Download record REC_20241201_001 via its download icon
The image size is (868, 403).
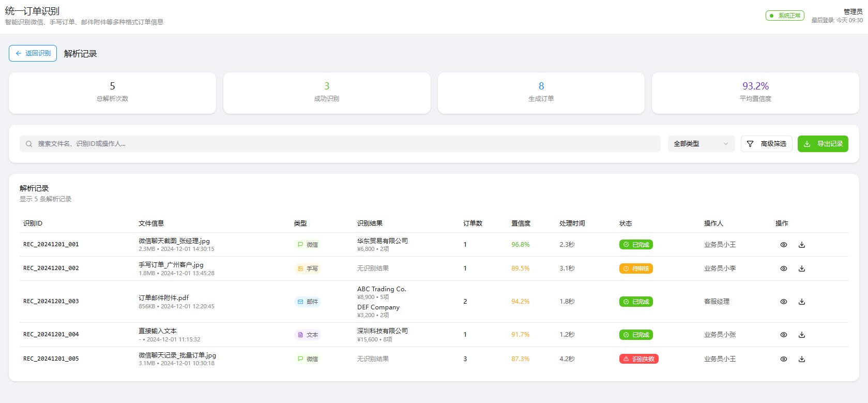(801, 245)
